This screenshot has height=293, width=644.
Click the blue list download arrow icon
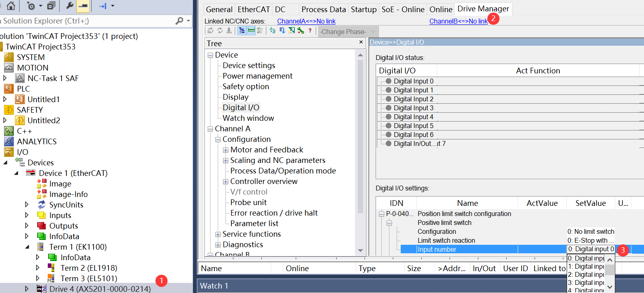pyautogui.click(x=282, y=31)
